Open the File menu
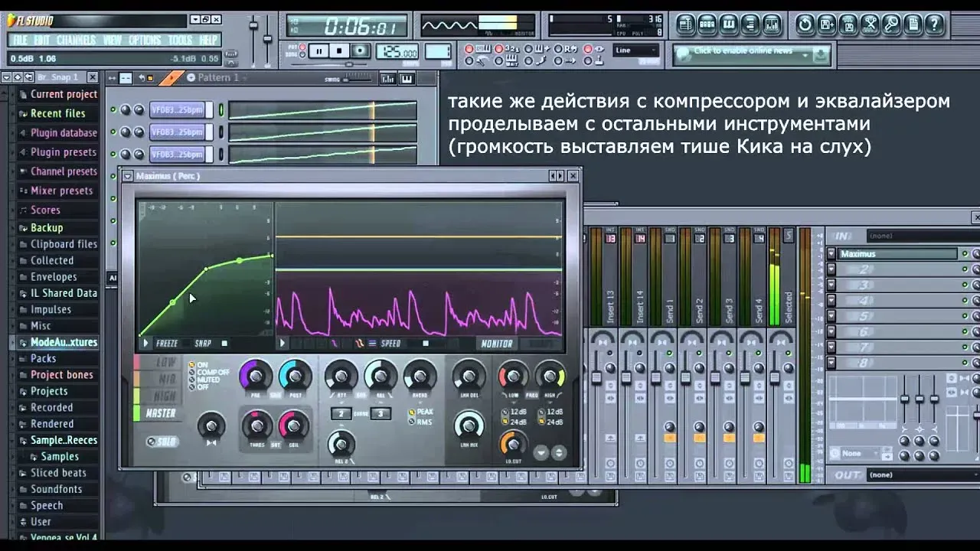 pyautogui.click(x=20, y=40)
